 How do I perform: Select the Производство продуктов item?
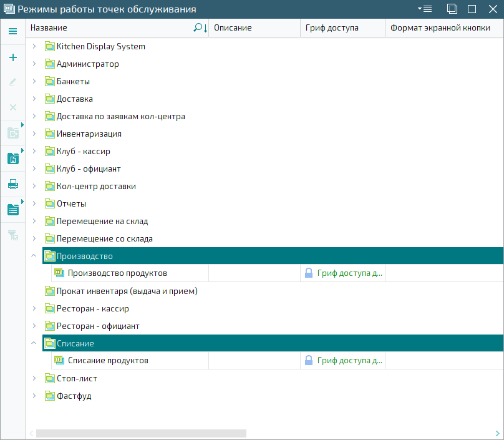tap(117, 273)
